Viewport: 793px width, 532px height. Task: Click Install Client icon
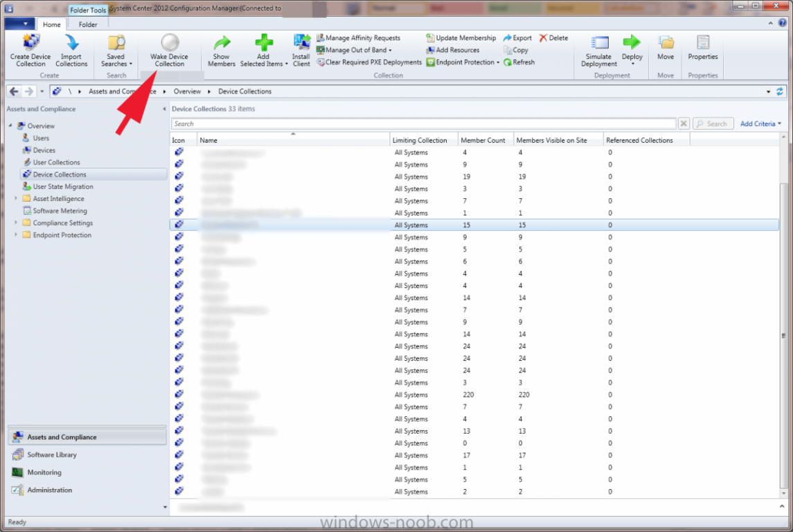point(301,50)
